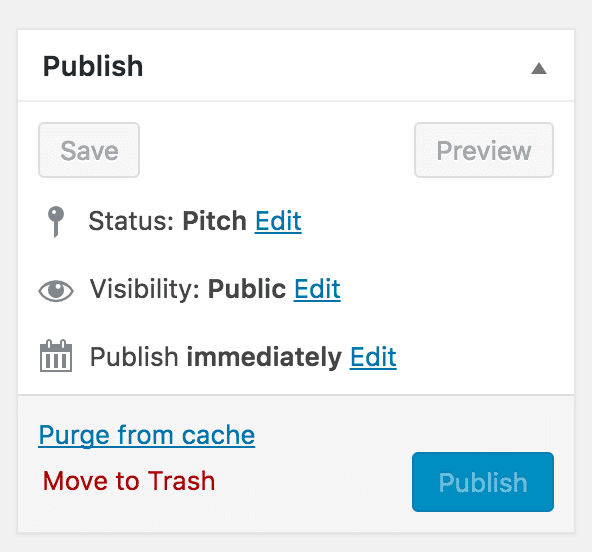Screen dimensions: 592x552
Task: Click the empty gray footer area above Publish button
Action: click(483, 423)
